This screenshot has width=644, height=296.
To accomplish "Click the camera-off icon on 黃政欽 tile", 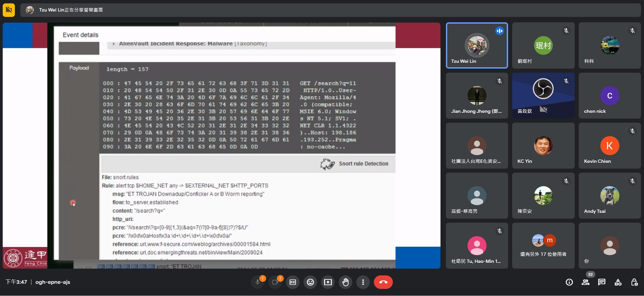I will coord(543,109).
